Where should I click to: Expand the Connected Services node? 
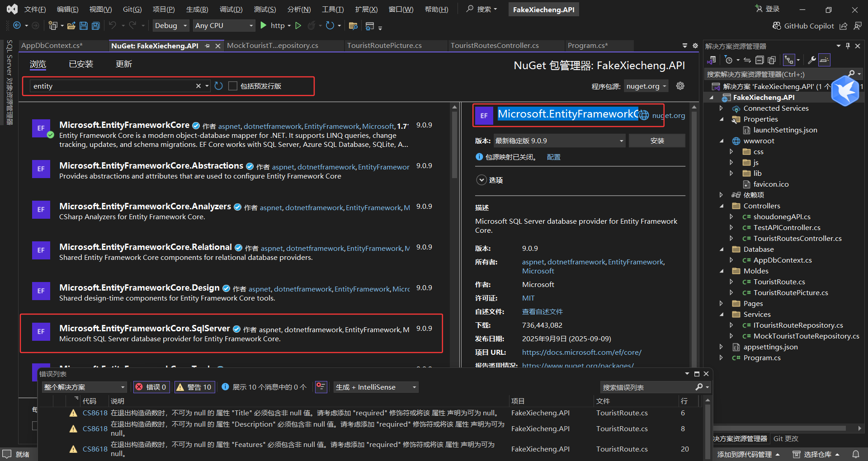pos(721,108)
